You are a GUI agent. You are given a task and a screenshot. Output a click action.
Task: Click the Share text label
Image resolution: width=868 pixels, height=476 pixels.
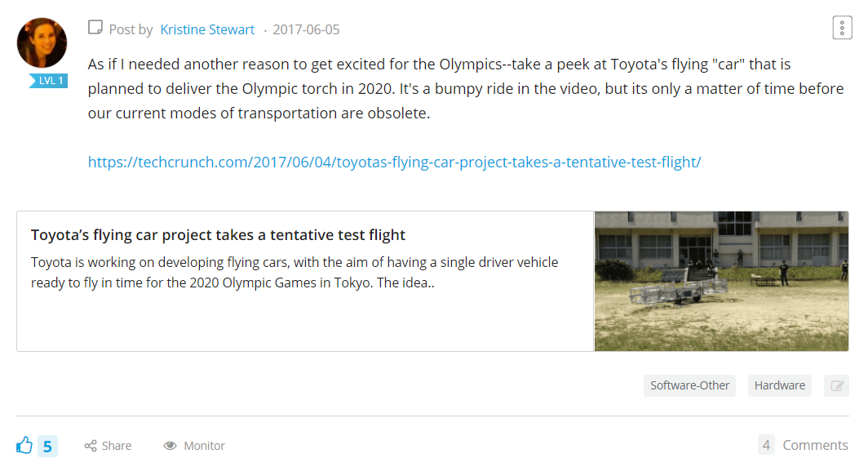(x=116, y=446)
